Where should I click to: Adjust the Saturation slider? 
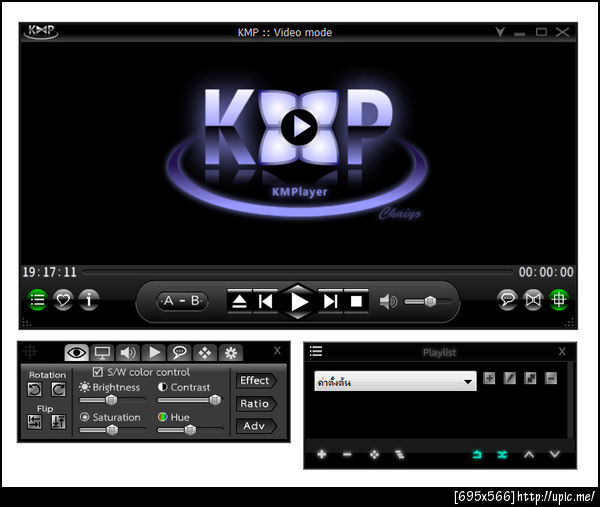[112, 430]
